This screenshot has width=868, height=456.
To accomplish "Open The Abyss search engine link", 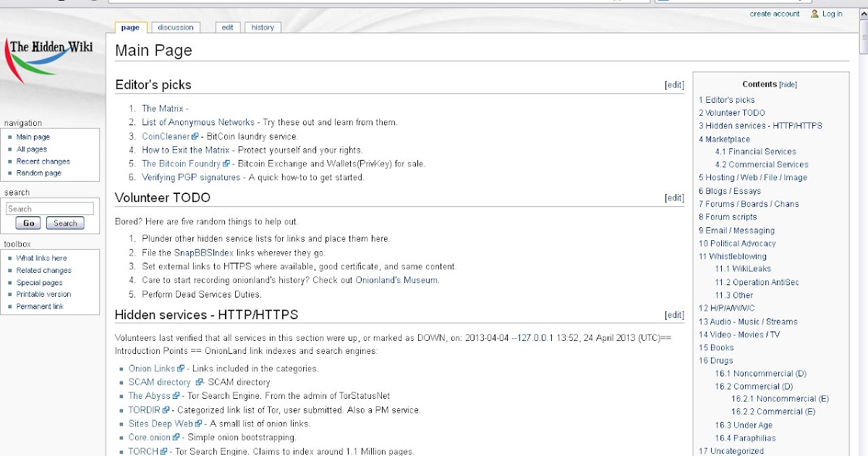I will point(149,396).
